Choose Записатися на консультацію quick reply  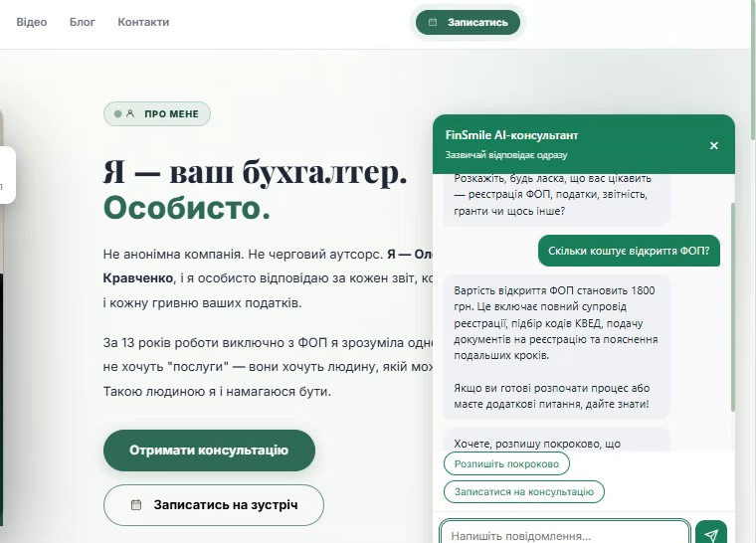[524, 492]
